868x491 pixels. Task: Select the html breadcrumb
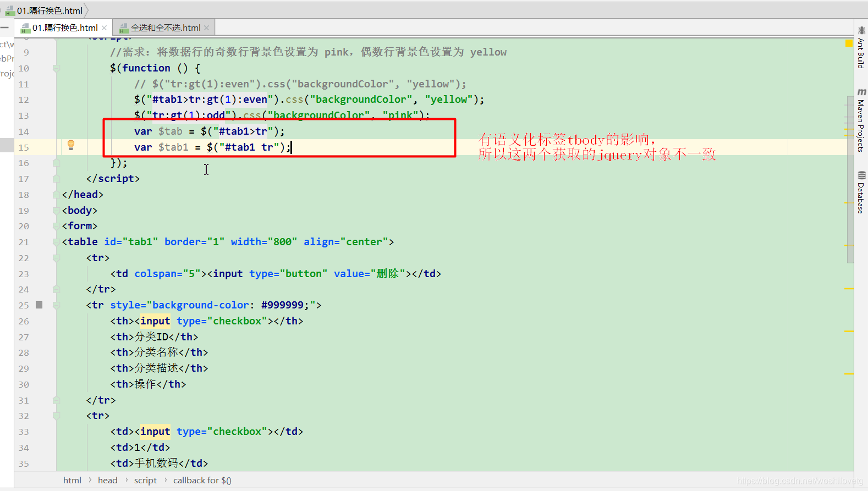72,481
